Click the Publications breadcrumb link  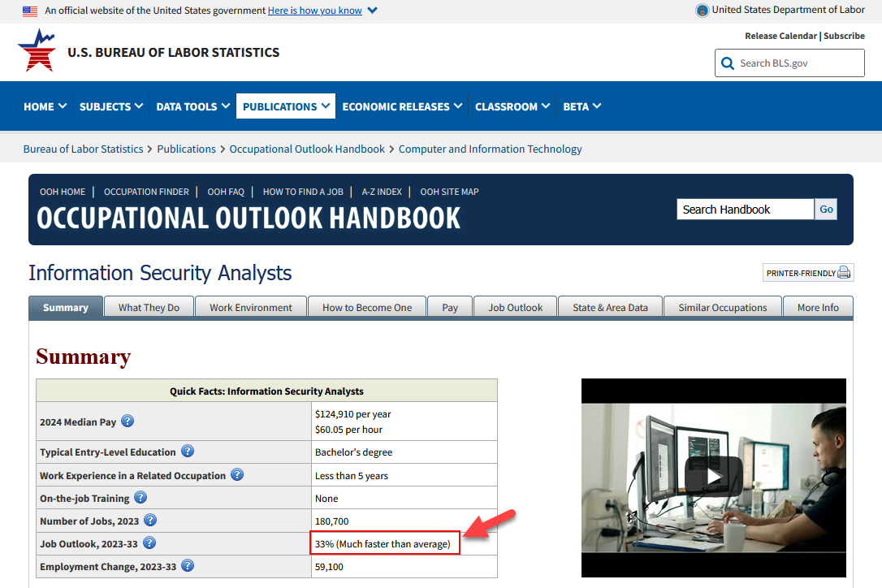[186, 149]
